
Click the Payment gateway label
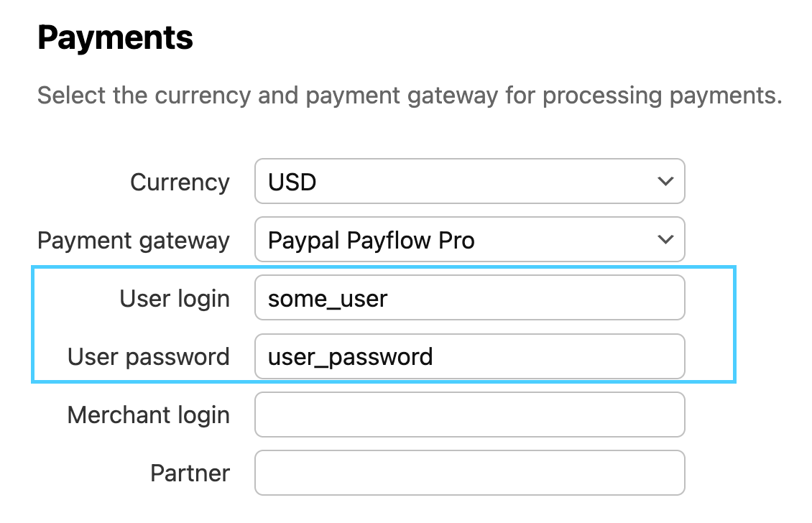pos(134,241)
